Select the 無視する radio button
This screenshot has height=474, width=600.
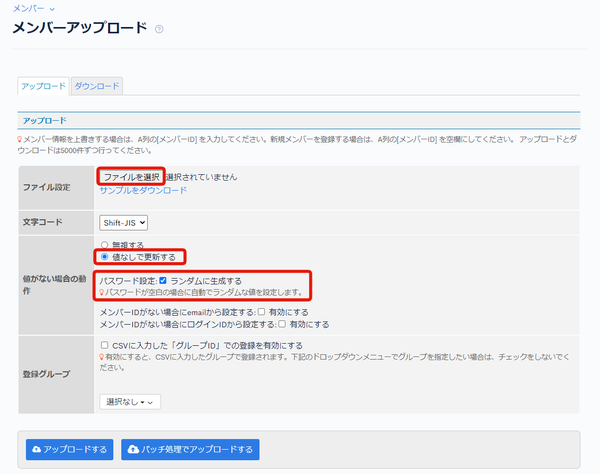click(x=104, y=245)
